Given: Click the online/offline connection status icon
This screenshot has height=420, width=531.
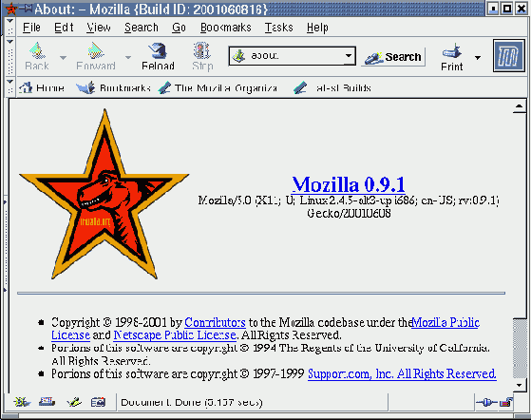Looking at the screenshot, I should click(x=486, y=402).
